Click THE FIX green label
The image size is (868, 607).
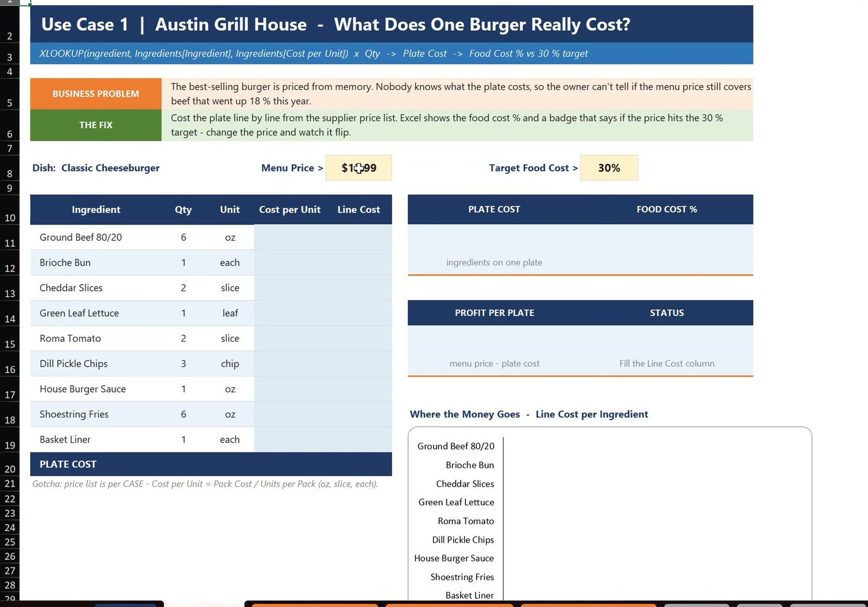(x=96, y=125)
